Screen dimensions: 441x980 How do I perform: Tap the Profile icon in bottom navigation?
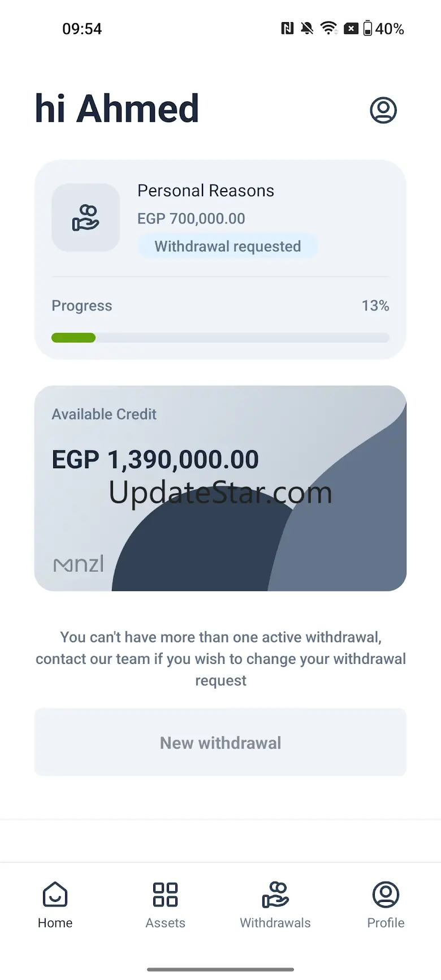pos(386,895)
